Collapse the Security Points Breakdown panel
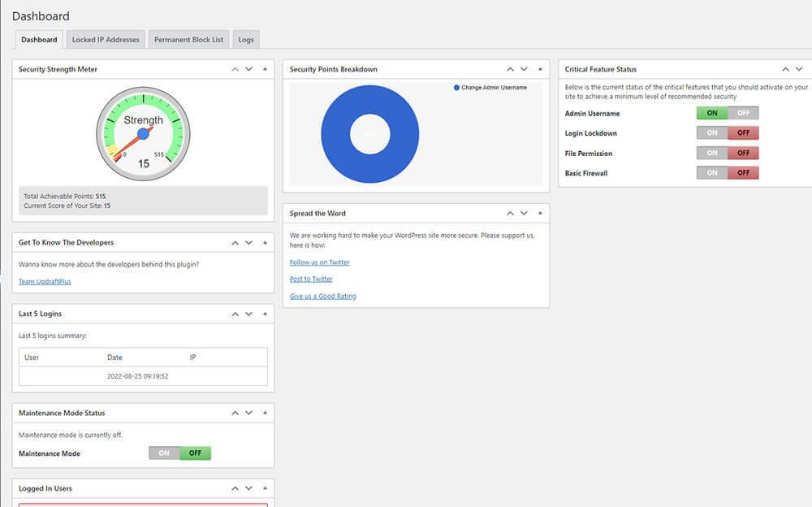Image resolution: width=812 pixels, height=507 pixels. (x=540, y=69)
